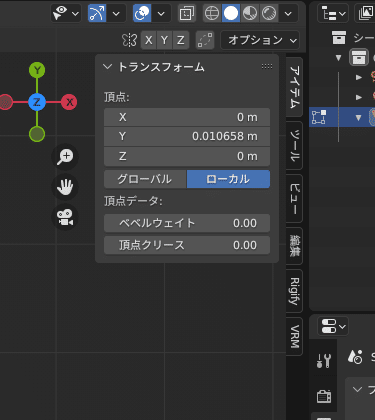Open the アイテム sidebar tab
The image size is (375, 420).
pos(294,87)
